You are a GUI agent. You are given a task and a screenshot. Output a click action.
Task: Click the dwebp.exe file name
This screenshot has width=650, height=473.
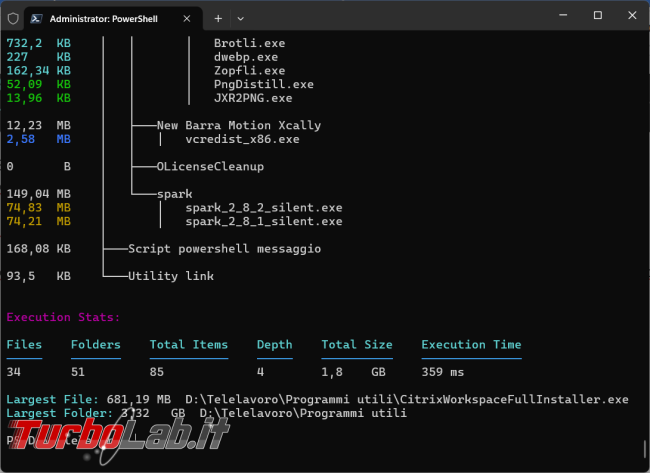246,57
